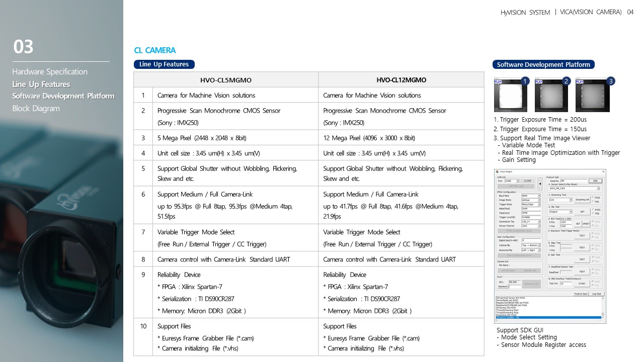Open preview thumbnail numbered 2
The width and height of the screenshot is (644, 362).
551,95
